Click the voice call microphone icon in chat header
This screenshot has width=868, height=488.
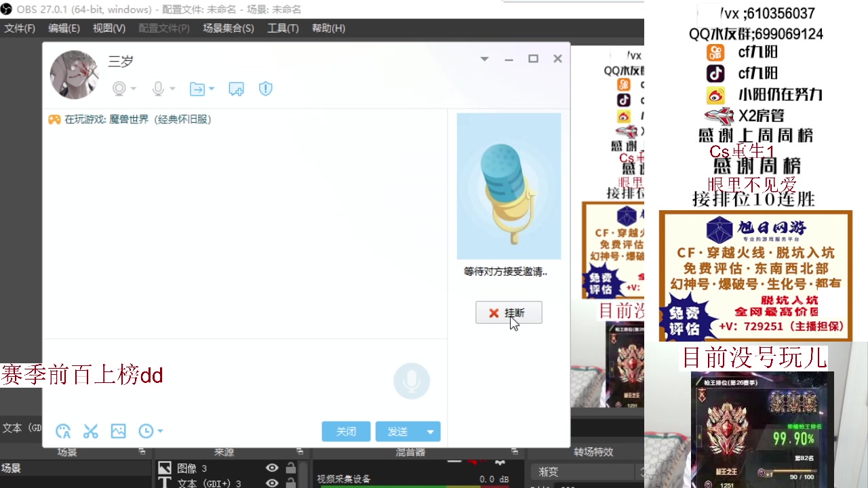[x=158, y=89]
